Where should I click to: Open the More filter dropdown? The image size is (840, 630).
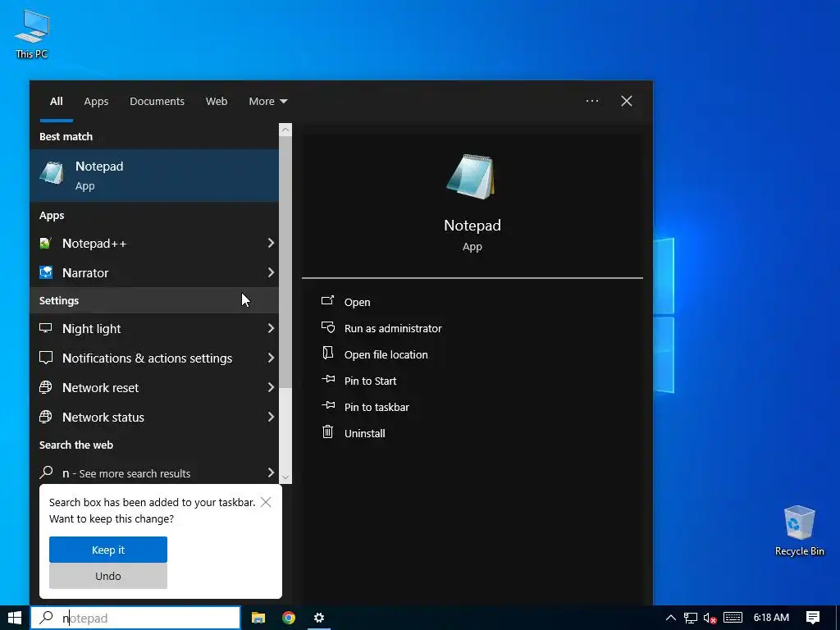(x=268, y=101)
